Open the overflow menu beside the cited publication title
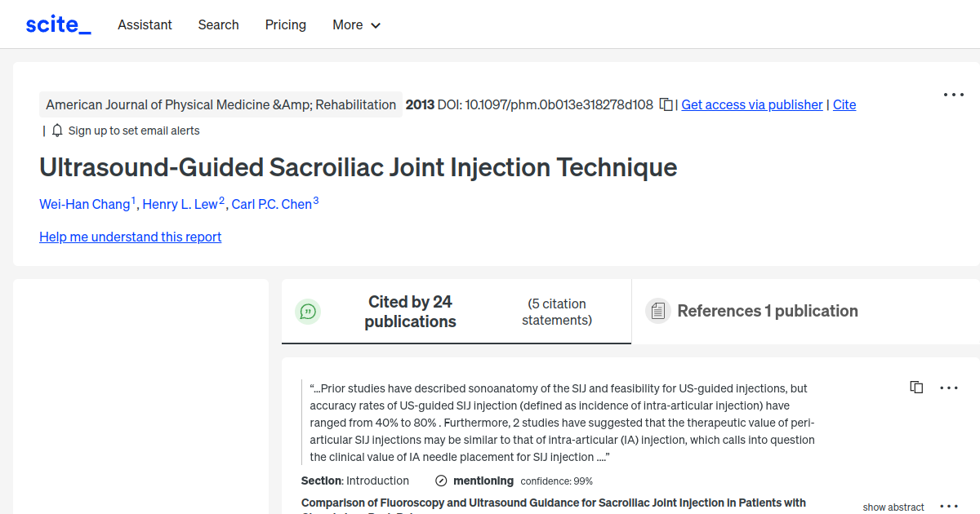This screenshot has height=514, width=980. pyautogui.click(x=948, y=506)
